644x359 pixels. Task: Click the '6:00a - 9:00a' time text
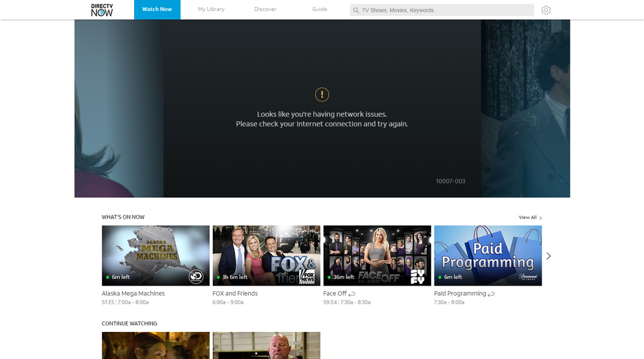(228, 302)
